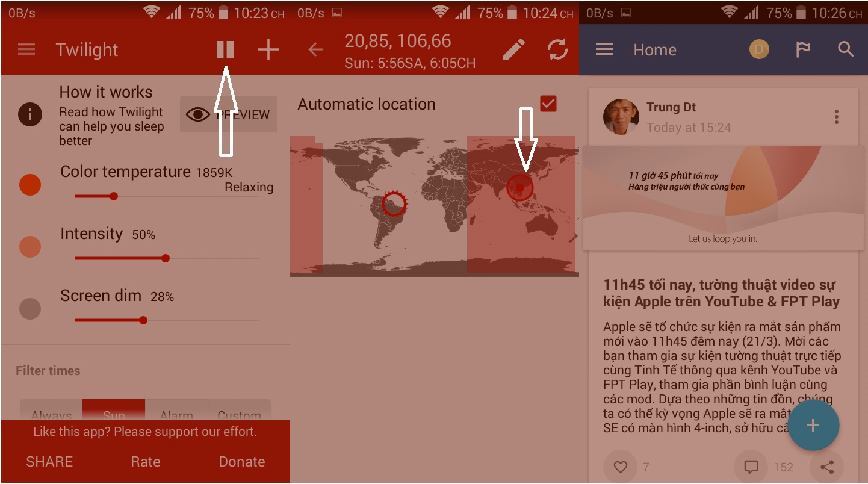Open the Apple event banner image
Screen dimensions: 868x484
[722, 197]
